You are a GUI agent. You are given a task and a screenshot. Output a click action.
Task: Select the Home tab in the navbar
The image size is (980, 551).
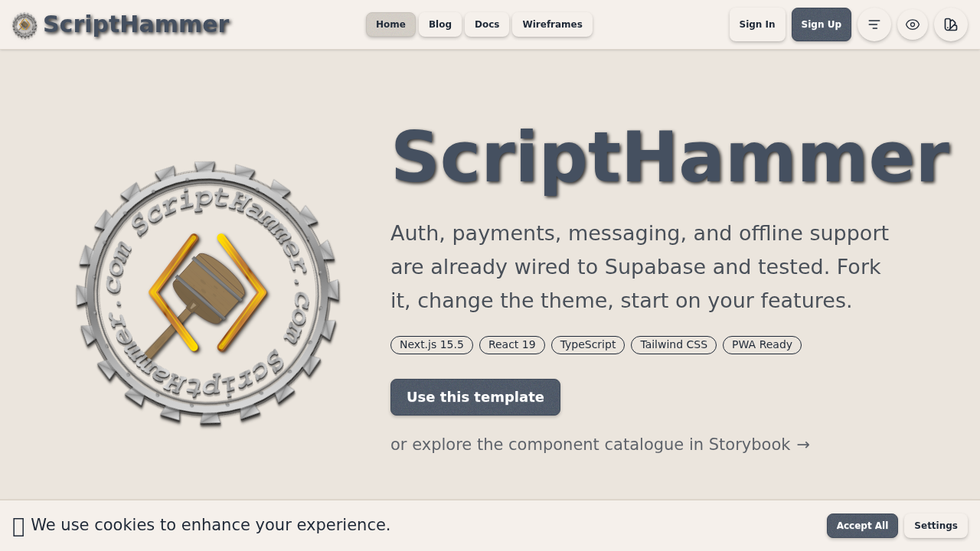(x=390, y=24)
